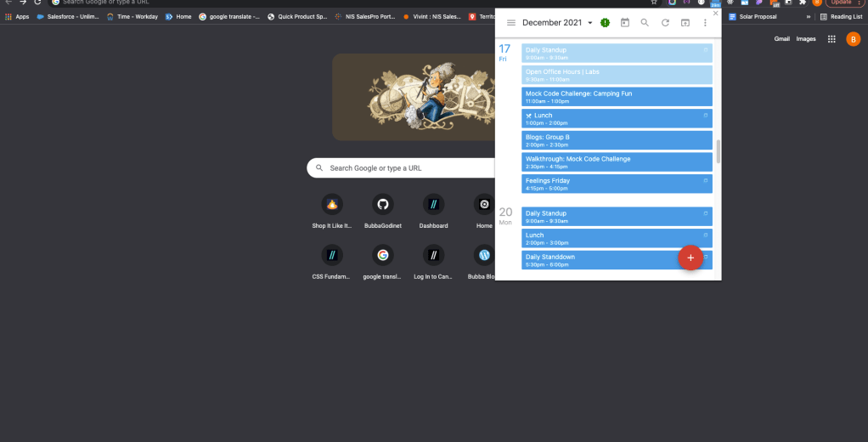Open the calendar hamburger menu
This screenshot has height=442, width=868.
[x=511, y=23]
